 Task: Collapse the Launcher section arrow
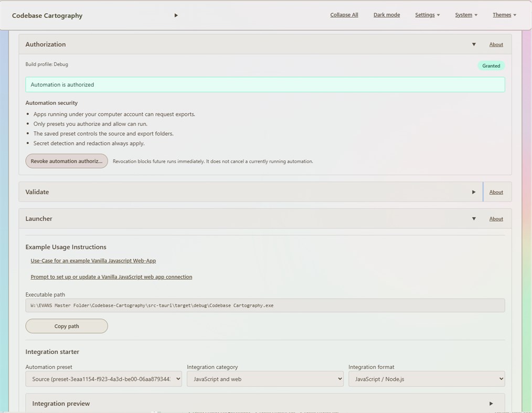(474, 219)
